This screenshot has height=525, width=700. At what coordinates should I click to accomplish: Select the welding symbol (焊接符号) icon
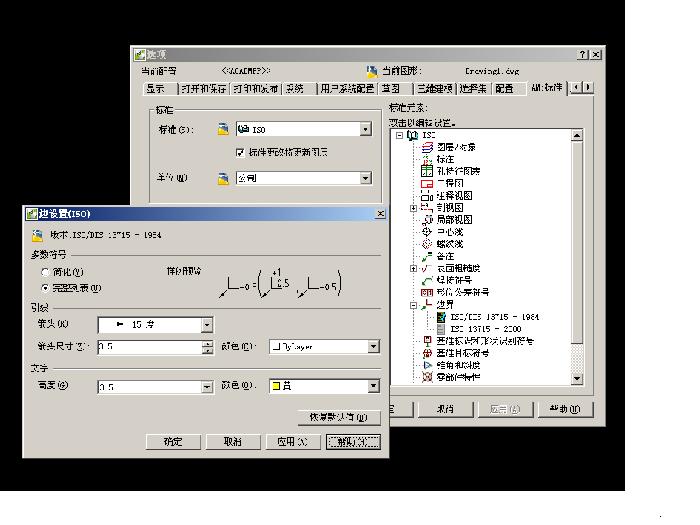pyautogui.click(x=427, y=280)
